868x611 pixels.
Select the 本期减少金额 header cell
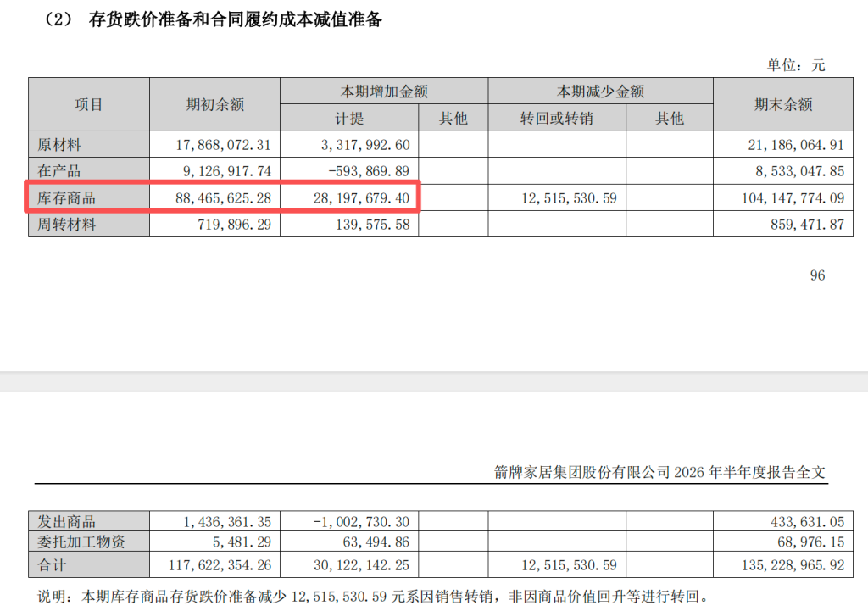click(601, 92)
